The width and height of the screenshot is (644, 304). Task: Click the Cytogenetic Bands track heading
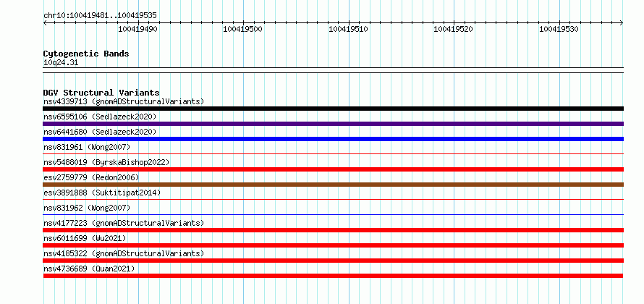(x=86, y=54)
